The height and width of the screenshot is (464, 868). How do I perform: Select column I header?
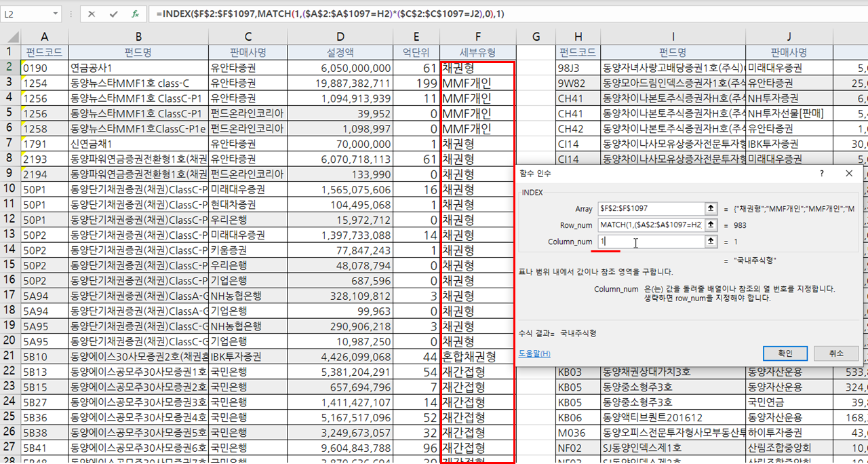point(673,36)
